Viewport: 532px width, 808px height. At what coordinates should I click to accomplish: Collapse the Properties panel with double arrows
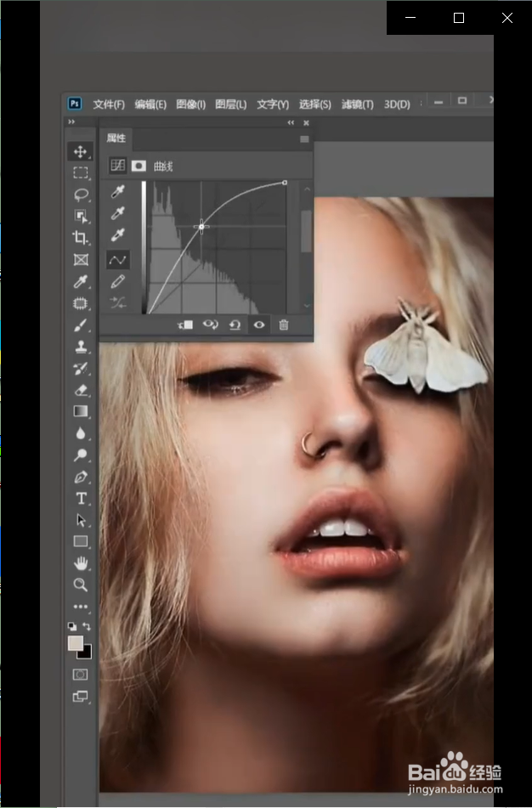click(291, 122)
